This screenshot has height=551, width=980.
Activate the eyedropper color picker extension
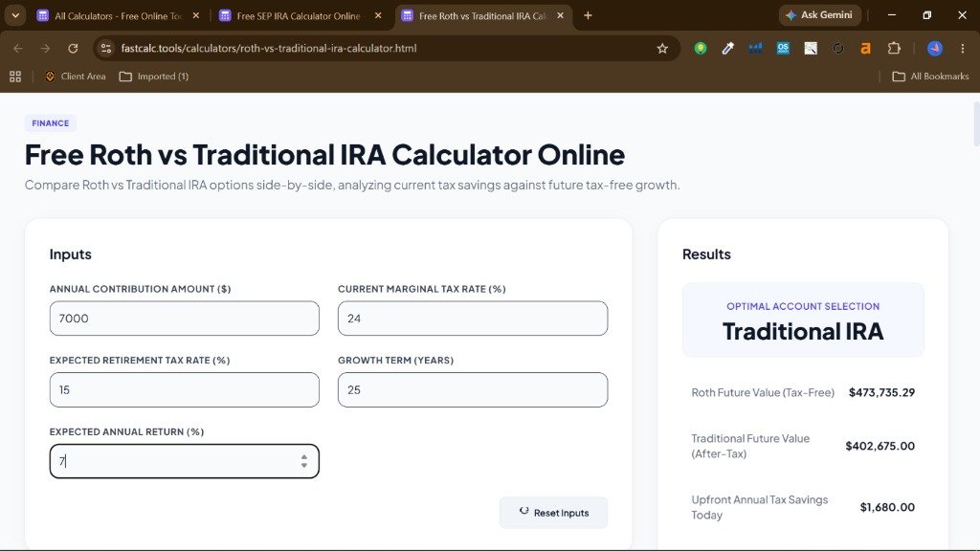728,48
